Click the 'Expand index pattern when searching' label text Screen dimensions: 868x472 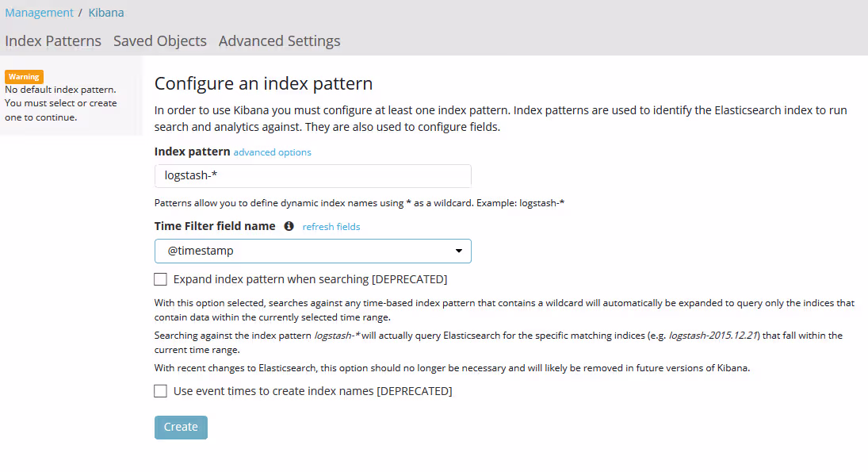(310, 279)
